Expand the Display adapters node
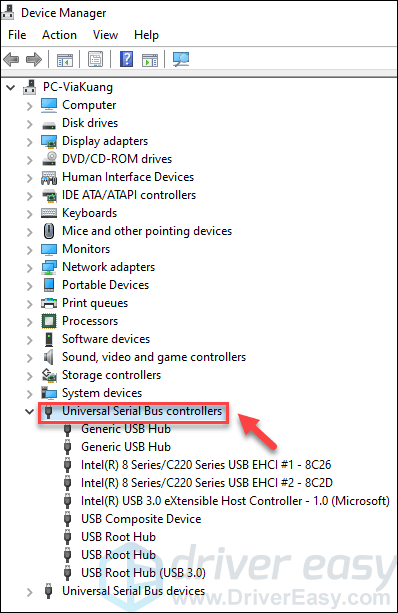The width and height of the screenshot is (398, 613). 29,142
